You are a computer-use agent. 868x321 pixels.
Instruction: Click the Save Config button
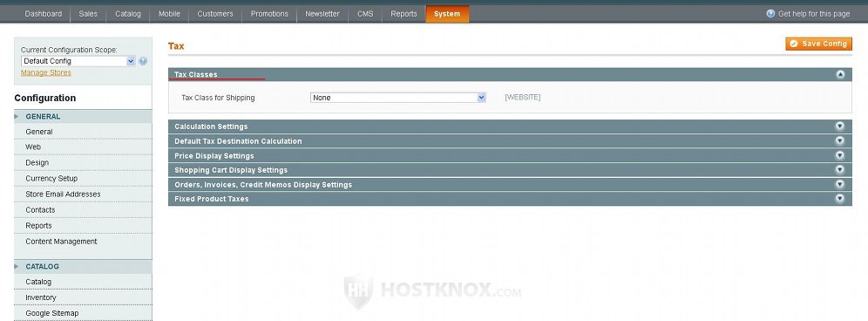click(x=818, y=44)
